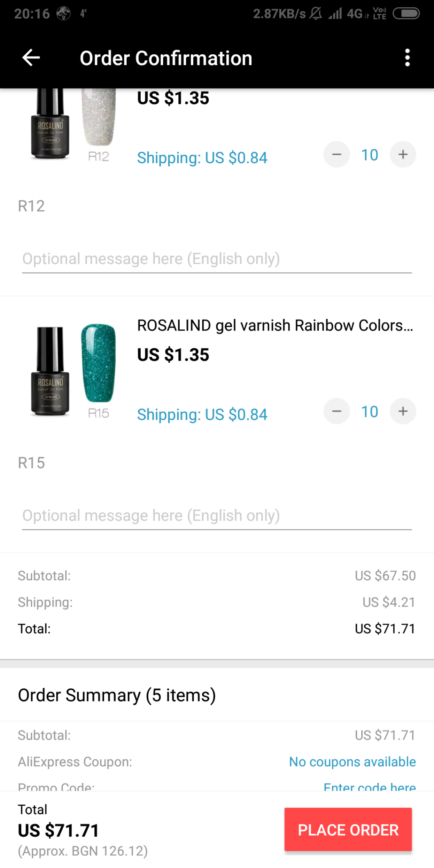Tap the battery icon in status bar

[406, 14]
